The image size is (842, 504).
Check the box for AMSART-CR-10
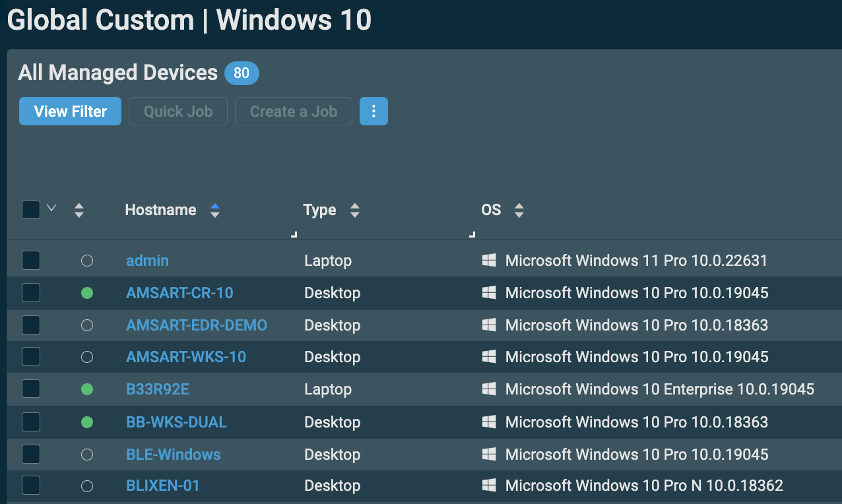31,292
